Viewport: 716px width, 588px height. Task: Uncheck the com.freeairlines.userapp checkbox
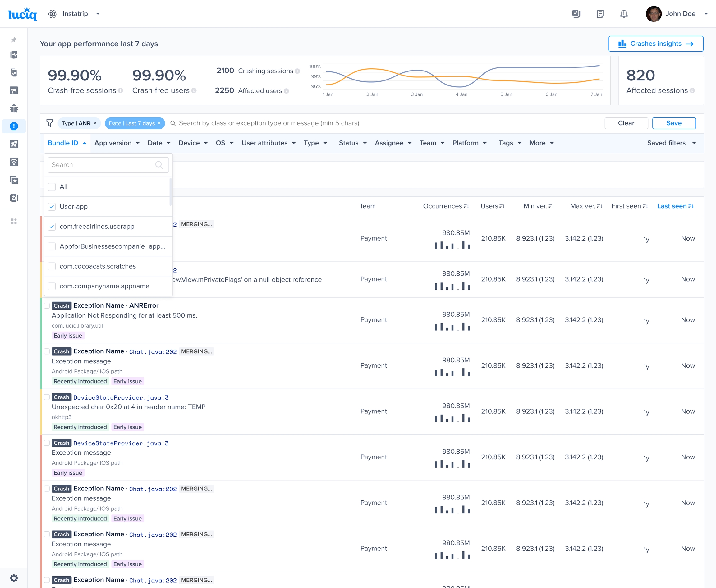52,226
